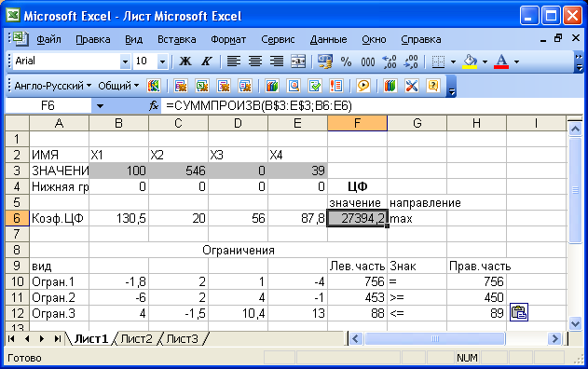Apply borders to selected cells
The image size is (588, 369).
click(x=438, y=61)
